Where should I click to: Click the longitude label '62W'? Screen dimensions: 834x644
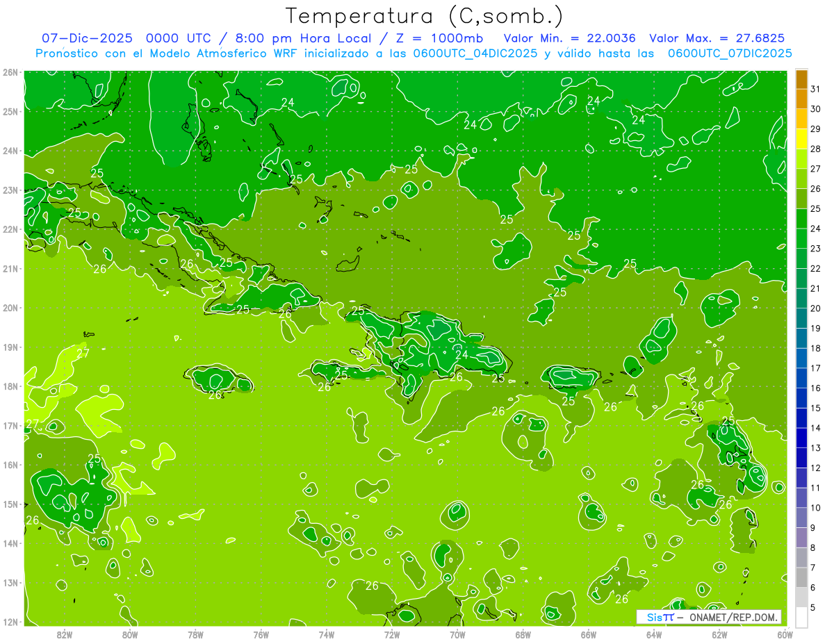(x=719, y=634)
